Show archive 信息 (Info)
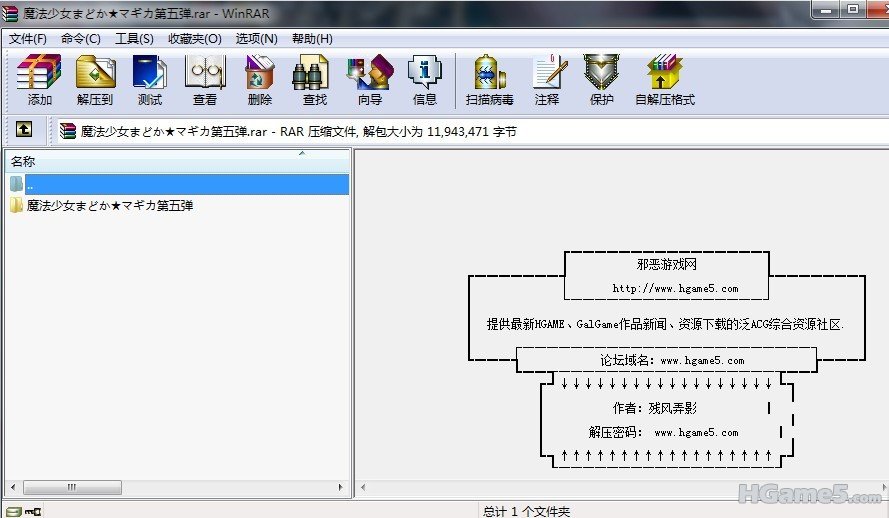The width and height of the screenshot is (889, 518). (x=425, y=79)
